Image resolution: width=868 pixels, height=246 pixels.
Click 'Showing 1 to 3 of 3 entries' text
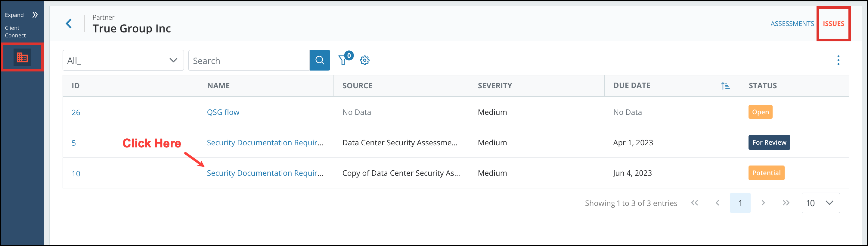pyautogui.click(x=631, y=203)
